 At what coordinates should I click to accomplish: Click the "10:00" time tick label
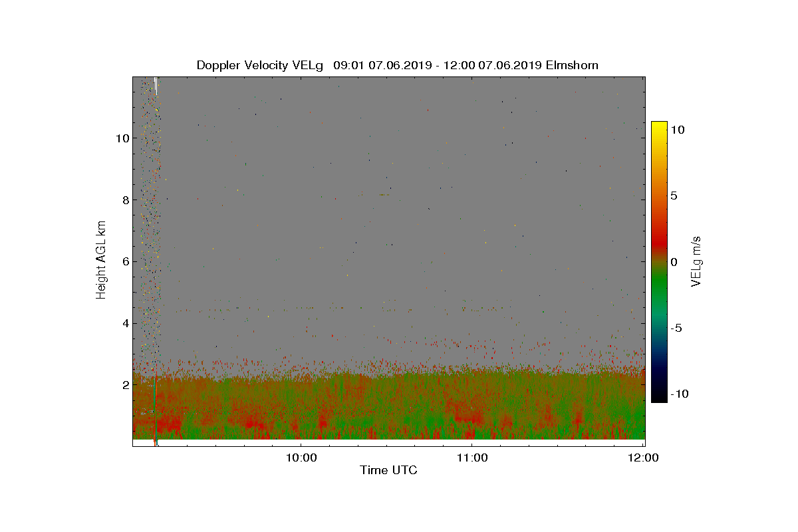coord(300,458)
